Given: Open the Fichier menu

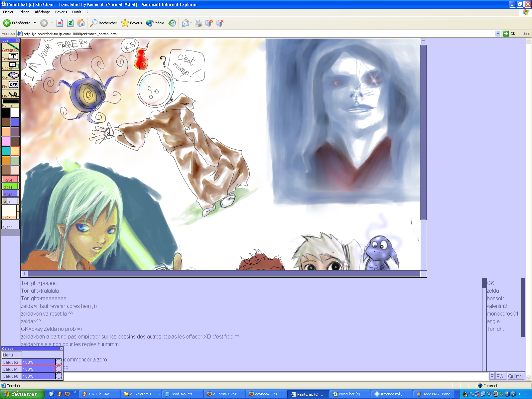Looking at the screenshot, I should pyautogui.click(x=8, y=12).
